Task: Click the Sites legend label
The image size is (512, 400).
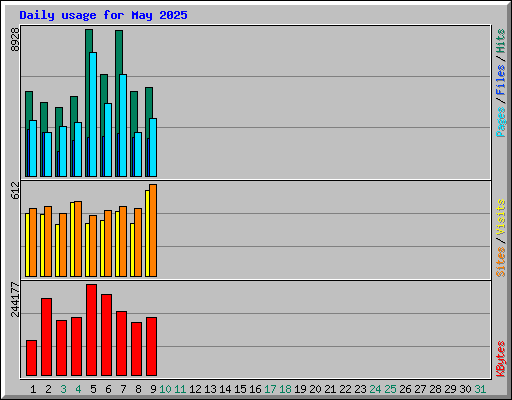Action: click(501, 262)
